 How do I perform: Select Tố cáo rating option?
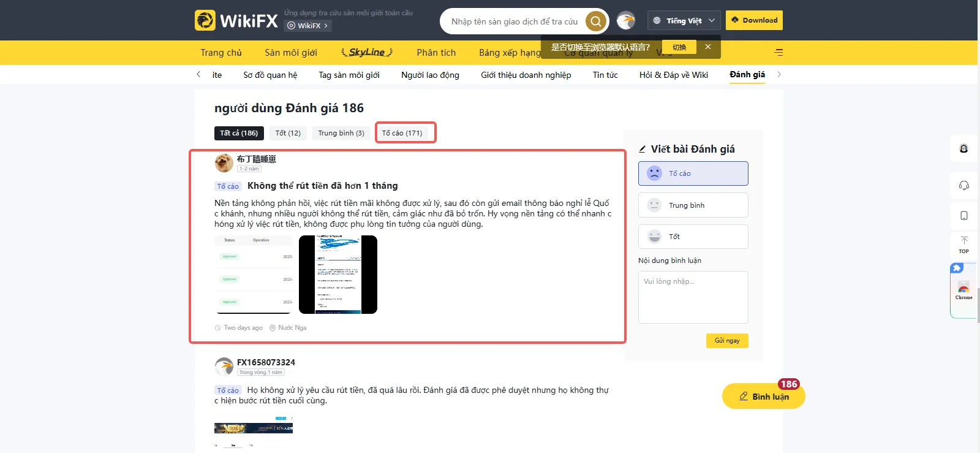pyautogui.click(x=693, y=173)
